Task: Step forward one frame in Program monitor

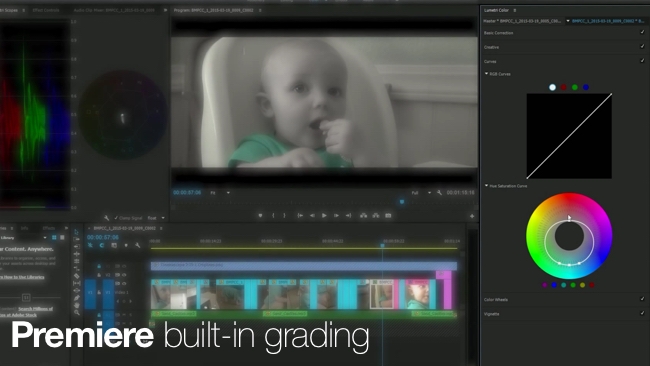Action: point(336,216)
